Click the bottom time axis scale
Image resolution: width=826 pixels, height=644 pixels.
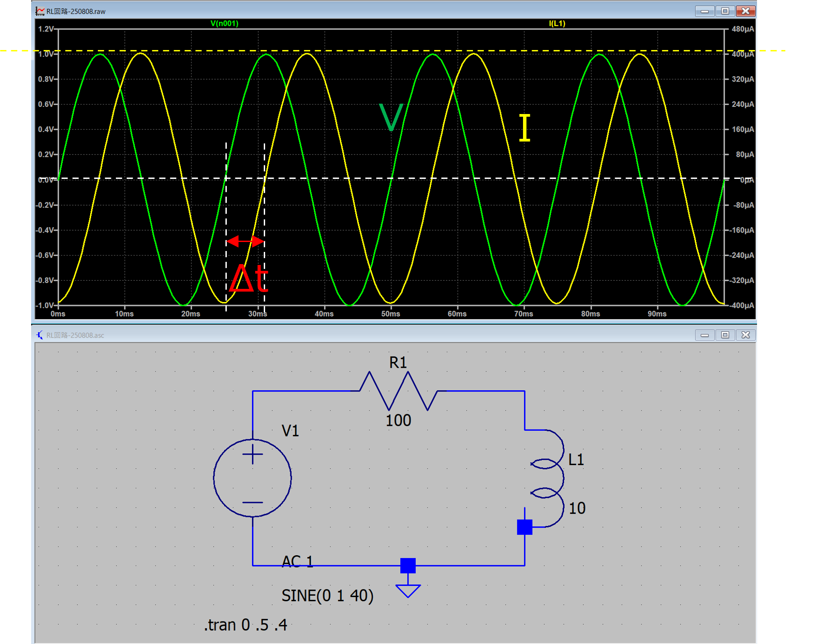[x=390, y=314]
